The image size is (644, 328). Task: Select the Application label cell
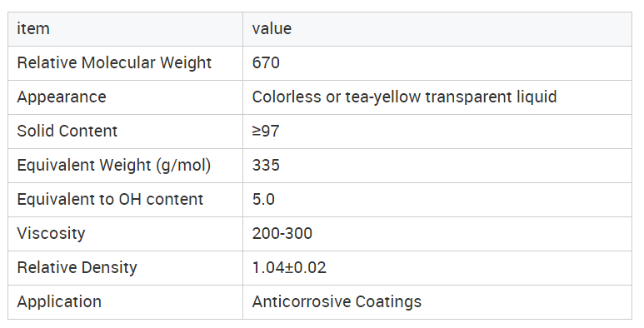coord(125,302)
